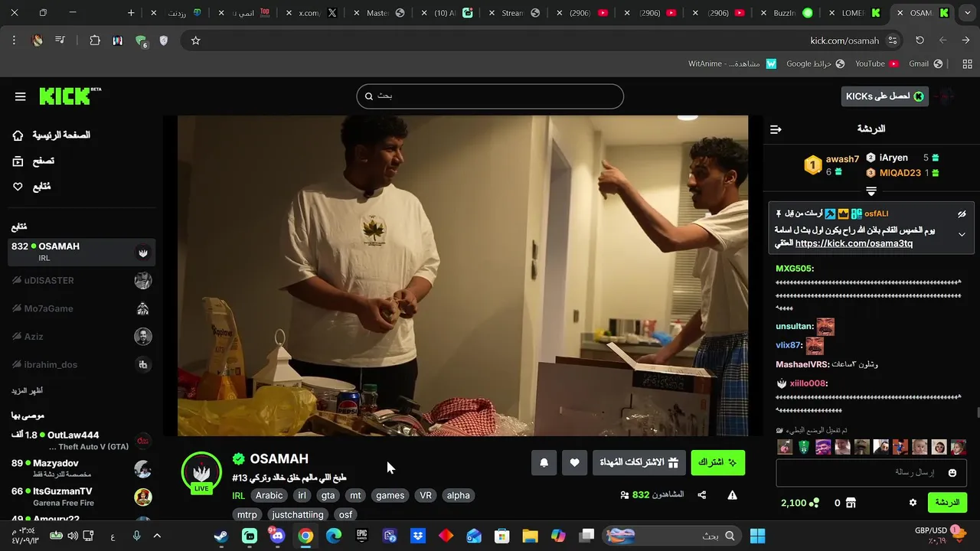Toggle the notification bell
The width and height of the screenshot is (980, 551).
(544, 462)
